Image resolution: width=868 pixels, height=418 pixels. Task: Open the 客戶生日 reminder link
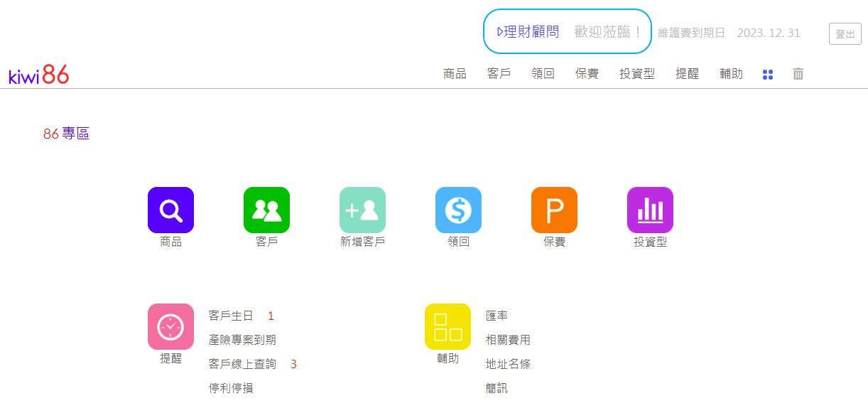coord(231,316)
